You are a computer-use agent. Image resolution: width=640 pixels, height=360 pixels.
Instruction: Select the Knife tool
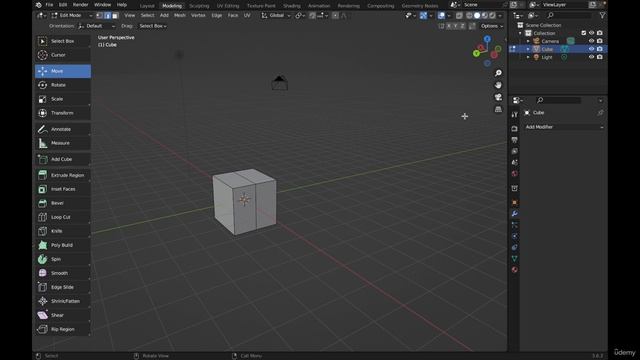[x=62, y=231]
